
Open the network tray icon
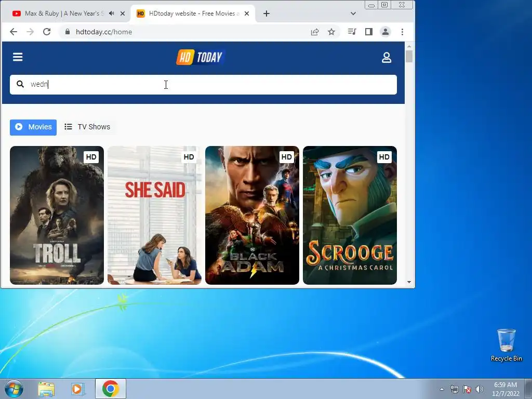point(454,389)
